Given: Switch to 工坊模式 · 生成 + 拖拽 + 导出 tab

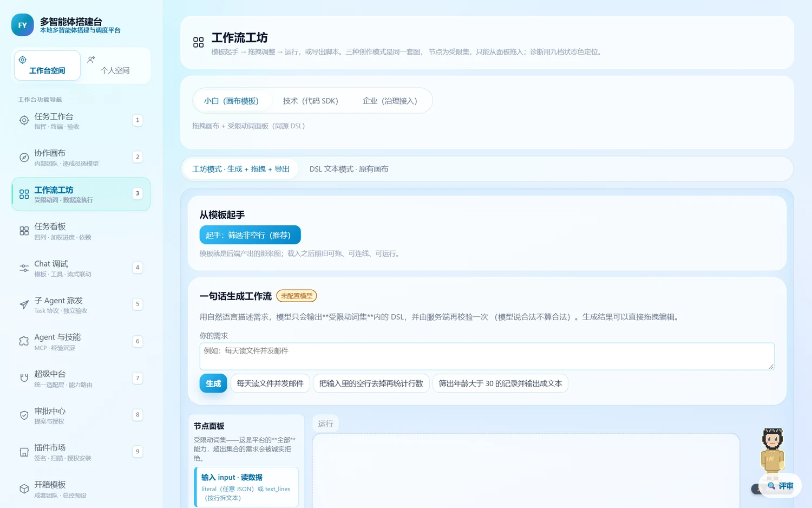Looking at the screenshot, I should [241, 169].
